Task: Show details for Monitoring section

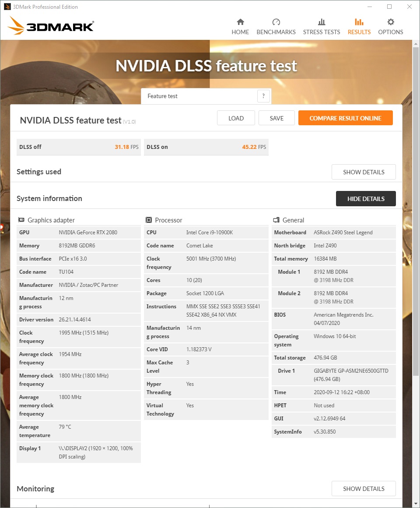Action: tap(364, 489)
